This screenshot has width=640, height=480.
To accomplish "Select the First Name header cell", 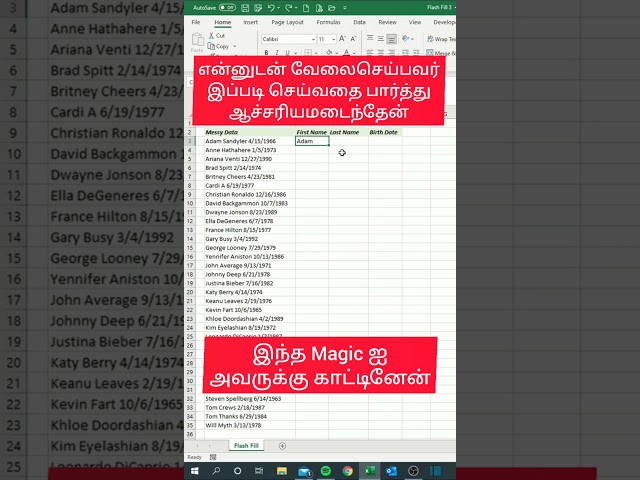I will [312, 132].
